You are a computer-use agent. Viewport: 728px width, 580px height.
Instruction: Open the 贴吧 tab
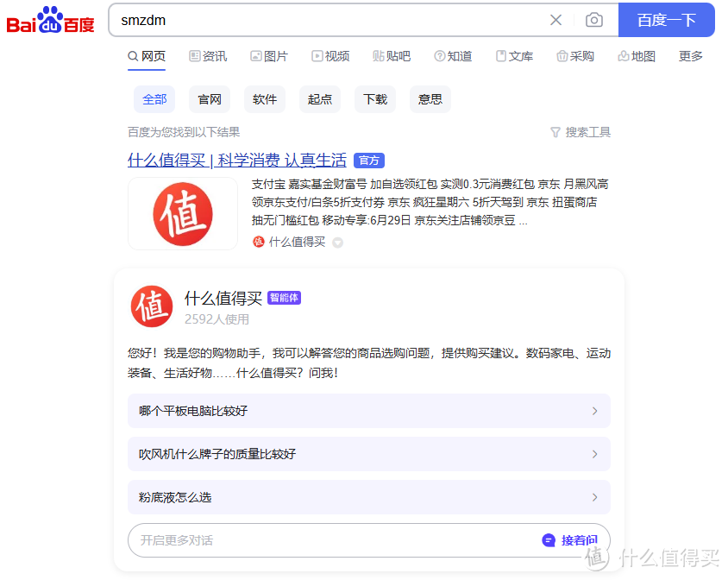pyautogui.click(x=392, y=56)
